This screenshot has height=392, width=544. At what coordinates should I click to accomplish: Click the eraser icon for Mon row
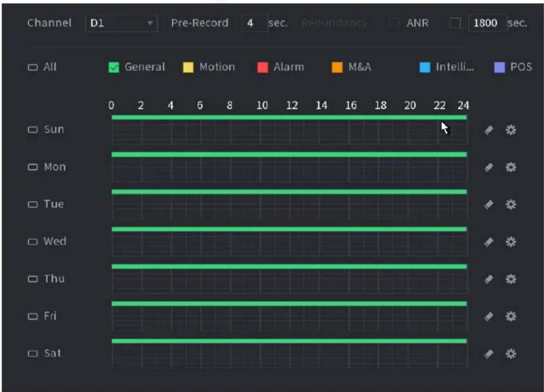pyautogui.click(x=489, y=168)
